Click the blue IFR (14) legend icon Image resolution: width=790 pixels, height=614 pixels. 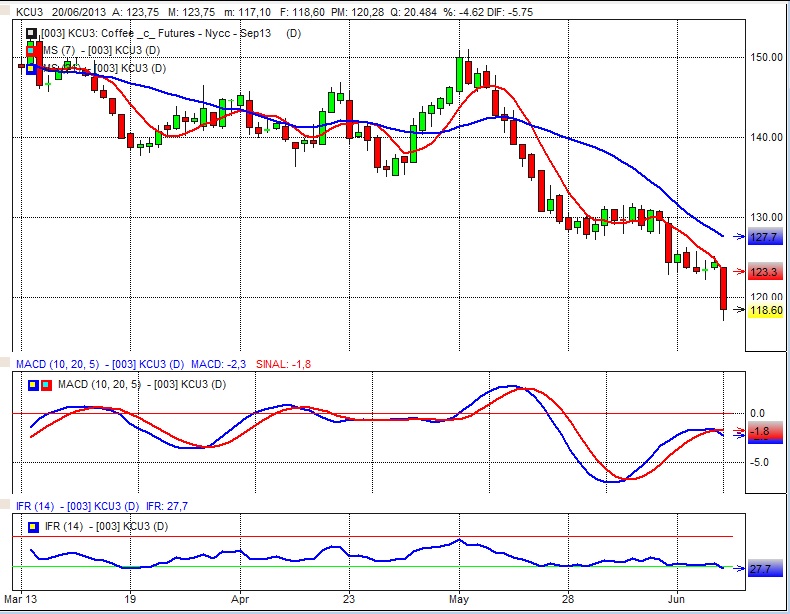pos(33,526)
